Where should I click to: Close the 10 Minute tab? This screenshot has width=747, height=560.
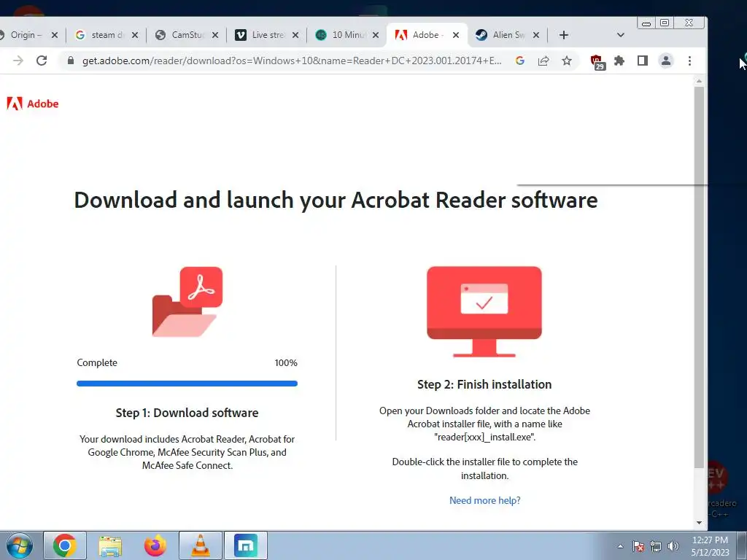376,35
